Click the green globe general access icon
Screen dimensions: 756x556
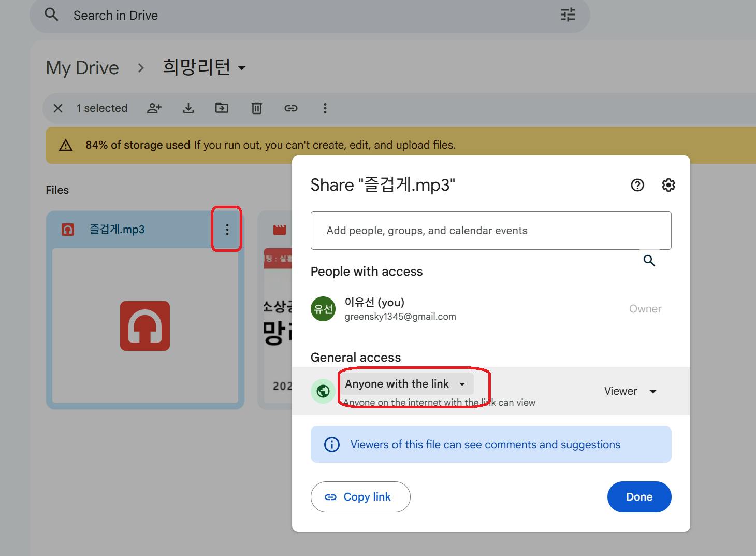323,391
